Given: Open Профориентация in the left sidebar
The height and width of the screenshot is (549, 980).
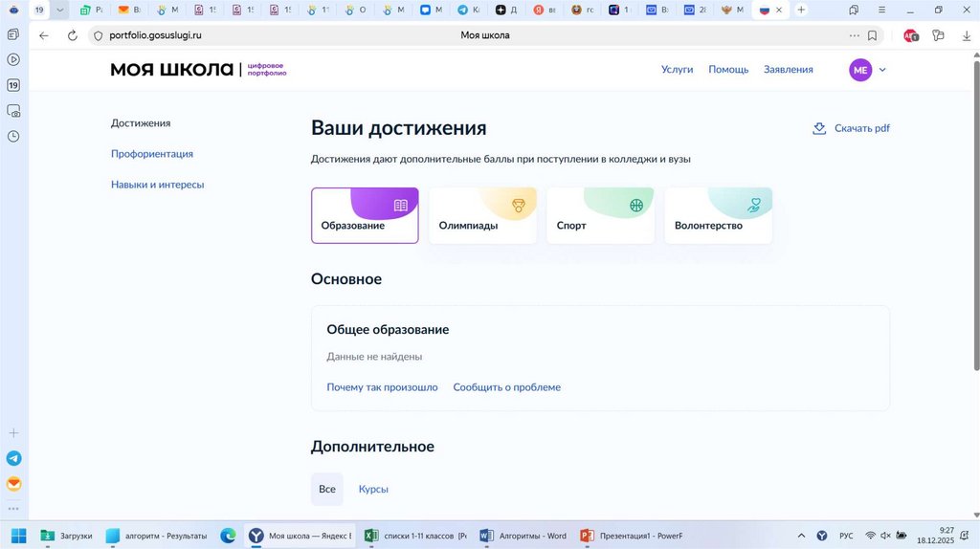Looking at the screenshot, I should pyautogui.click(x=152, y=154).
